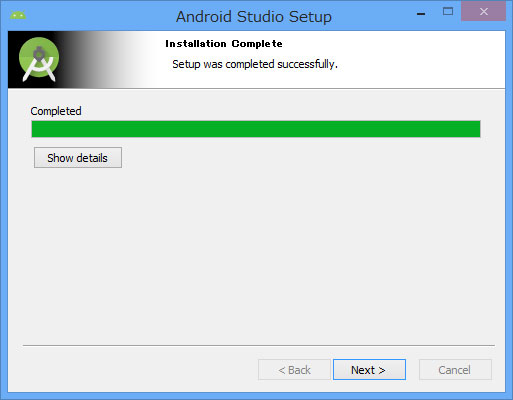The height and width of the screenshot is (400, 513).
Task: Click the disabled Cancel button
Action: click(x=455, y=369)
